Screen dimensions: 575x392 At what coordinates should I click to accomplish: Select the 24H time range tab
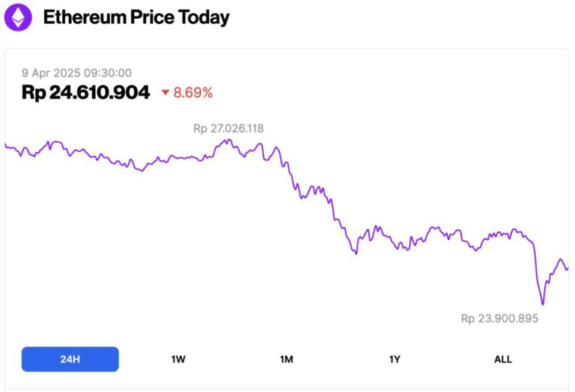pyautogui.click(x=70, y=359)
